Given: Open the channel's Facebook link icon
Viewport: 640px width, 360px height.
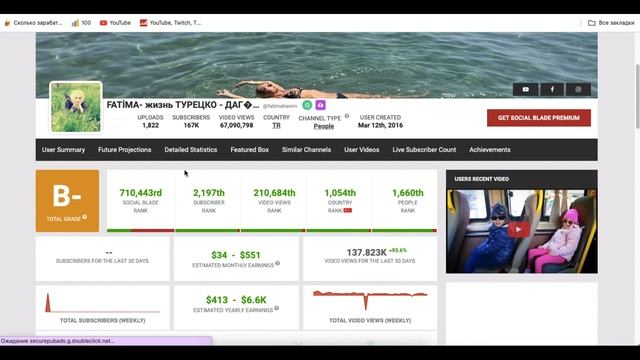Looking at the screenshot, I should [552, 89].
